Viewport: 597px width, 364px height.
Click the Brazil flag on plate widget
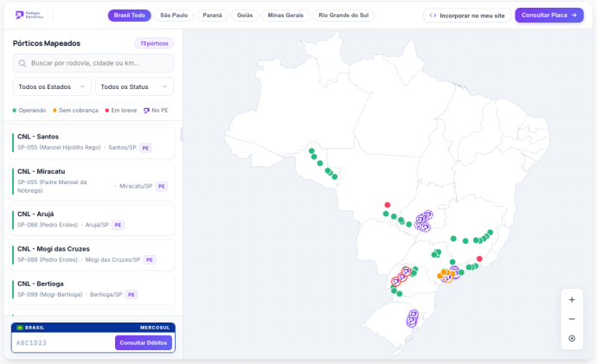point(20,328)
